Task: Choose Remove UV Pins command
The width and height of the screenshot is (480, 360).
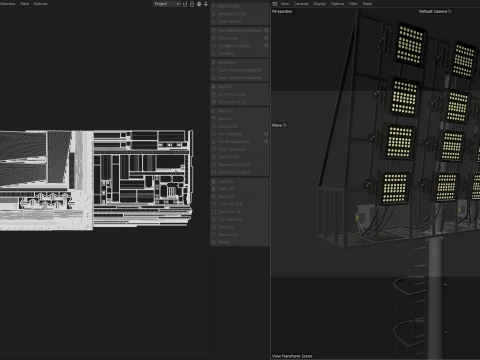Action: (240, 14)
